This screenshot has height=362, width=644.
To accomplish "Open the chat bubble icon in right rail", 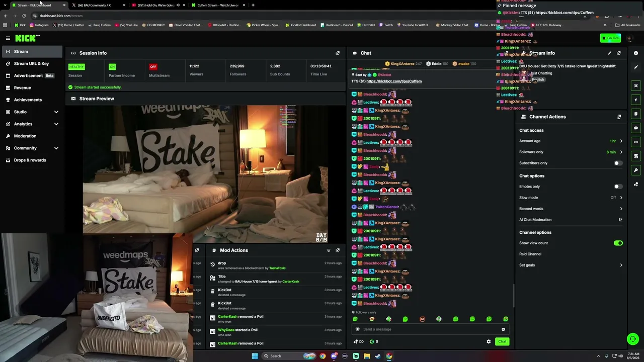I will [x=636, y=128].
